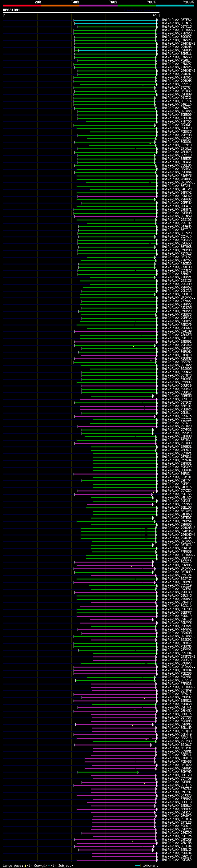Click hit label UniRef100_Q6YUV1

(177, 454)
